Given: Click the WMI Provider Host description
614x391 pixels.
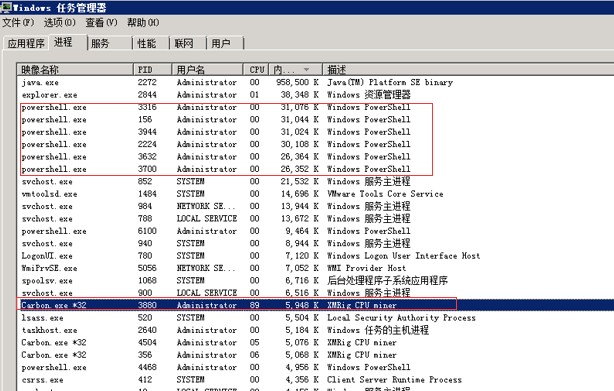Looking at the screenshot, I should click(x=367, y=268).
